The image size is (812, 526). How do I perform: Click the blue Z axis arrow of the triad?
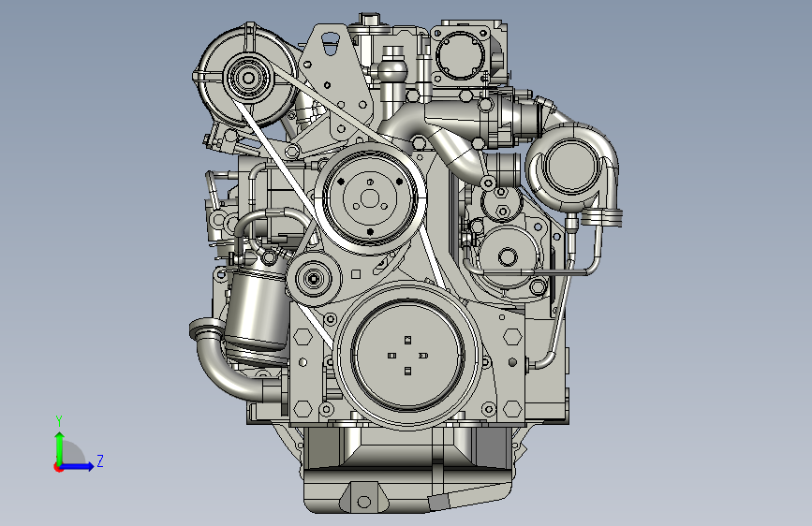point(77,466)
